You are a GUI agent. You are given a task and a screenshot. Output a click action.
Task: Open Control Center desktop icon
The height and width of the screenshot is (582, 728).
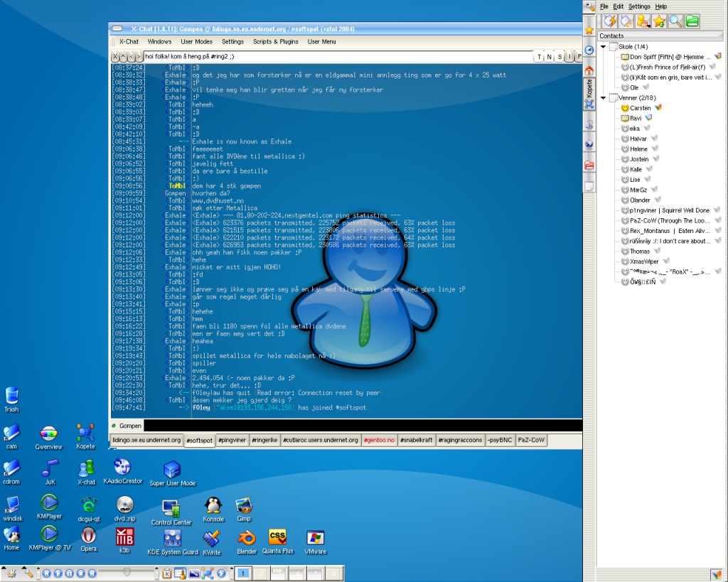[171, 513]
